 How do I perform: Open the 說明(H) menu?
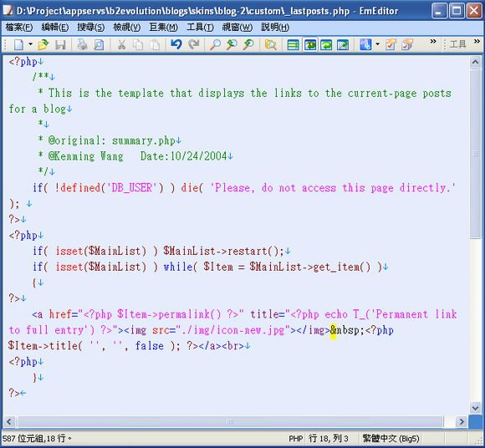[x=275, y=28]
